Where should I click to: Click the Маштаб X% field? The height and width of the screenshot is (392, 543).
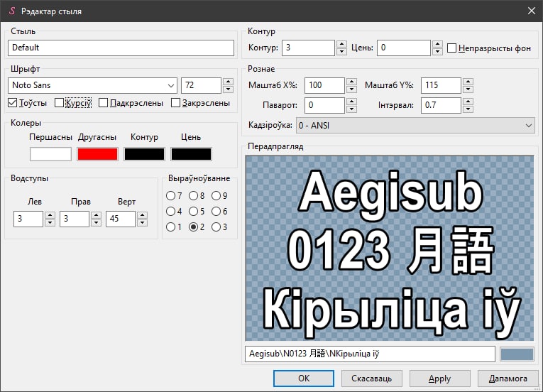point(325,86)
